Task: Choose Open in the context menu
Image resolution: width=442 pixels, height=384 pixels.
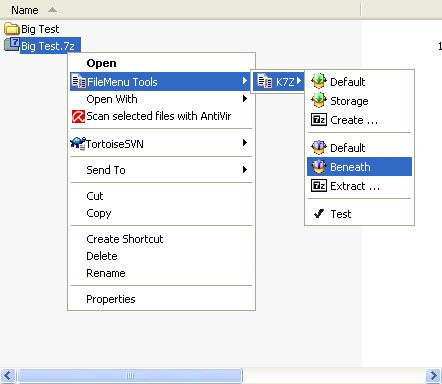Action: pos(162,63)
